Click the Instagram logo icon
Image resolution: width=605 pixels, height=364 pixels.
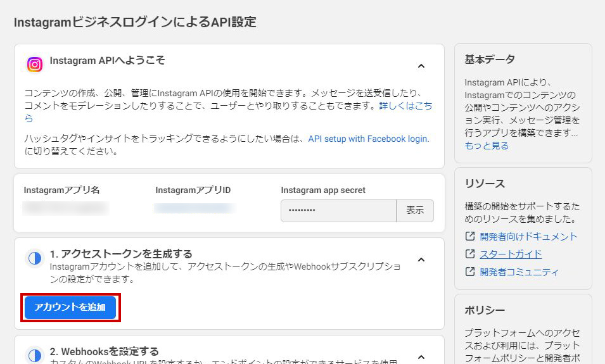[35, 65]
